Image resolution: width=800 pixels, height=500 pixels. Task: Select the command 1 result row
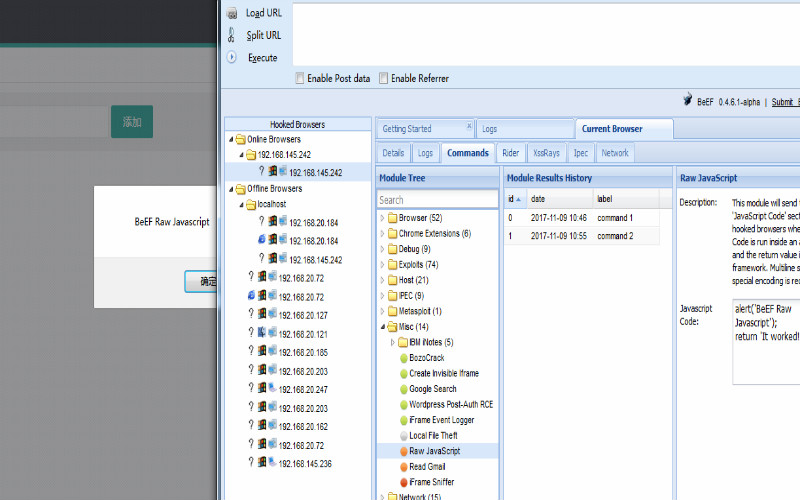582,218
